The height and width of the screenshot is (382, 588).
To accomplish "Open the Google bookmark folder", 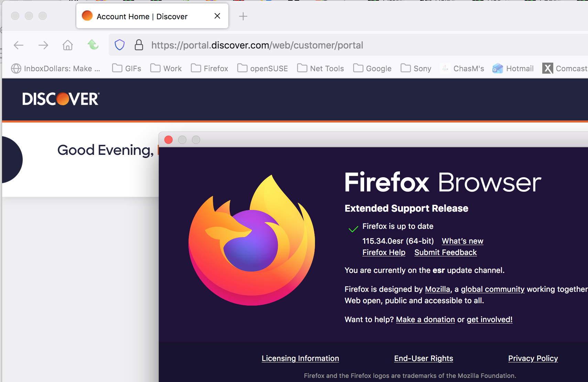I will click(x=372, y=68).
